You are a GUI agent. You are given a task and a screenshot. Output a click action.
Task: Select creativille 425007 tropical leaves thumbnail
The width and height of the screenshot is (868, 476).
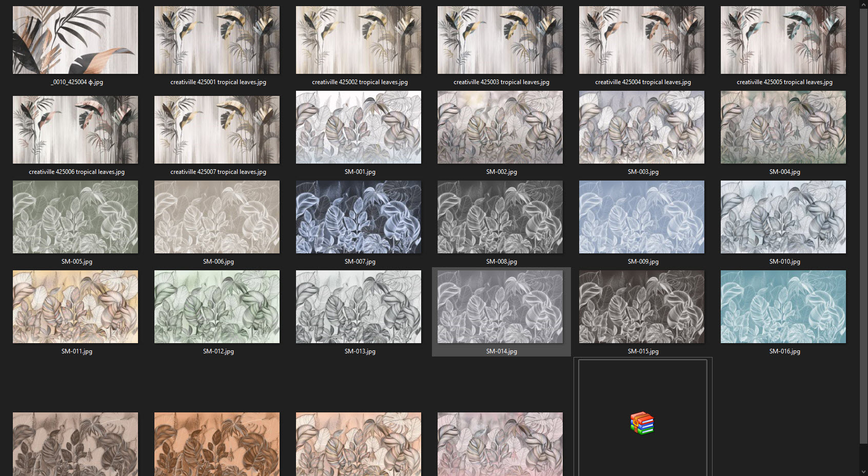[217, 130]
